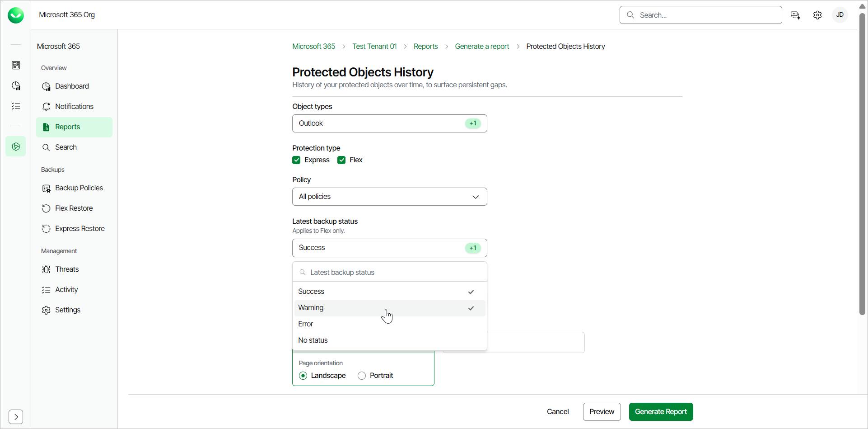The image size is (868, 429).
Task: Click the green app logo icon
Action: pyautogui.click(x=16, y=15)
